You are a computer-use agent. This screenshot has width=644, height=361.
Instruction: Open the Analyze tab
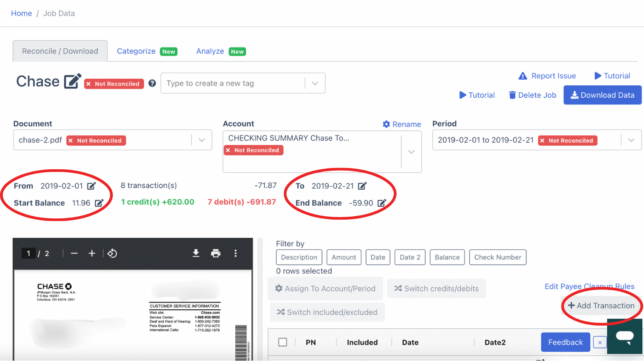coord(210,51)
